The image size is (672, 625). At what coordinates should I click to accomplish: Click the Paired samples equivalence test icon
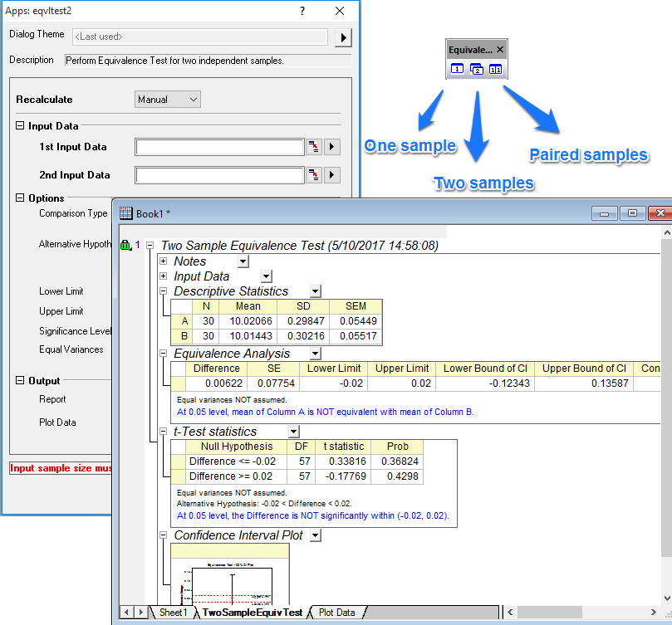pyautogui.click(x=495, y=70)
